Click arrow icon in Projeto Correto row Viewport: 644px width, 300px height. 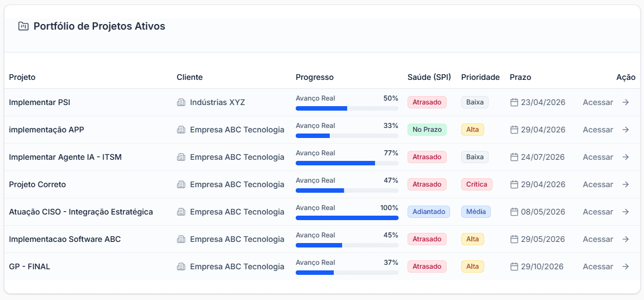[626, 184]
